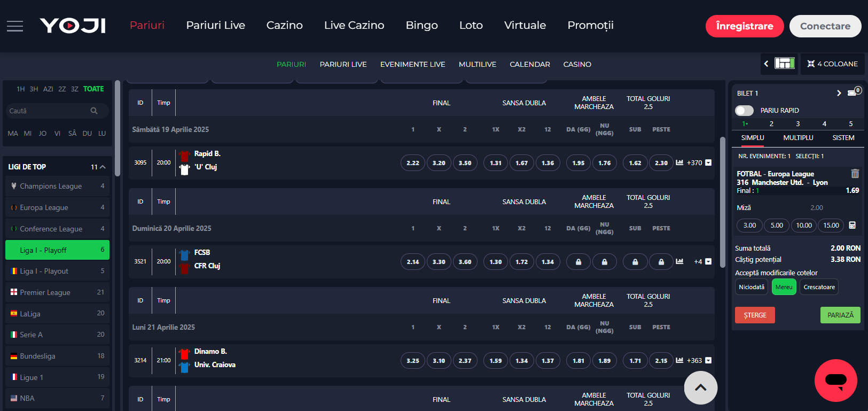Switch to the MULTIPLU bet slip tab
Screen dimensions: 868x411
[798, 138]
